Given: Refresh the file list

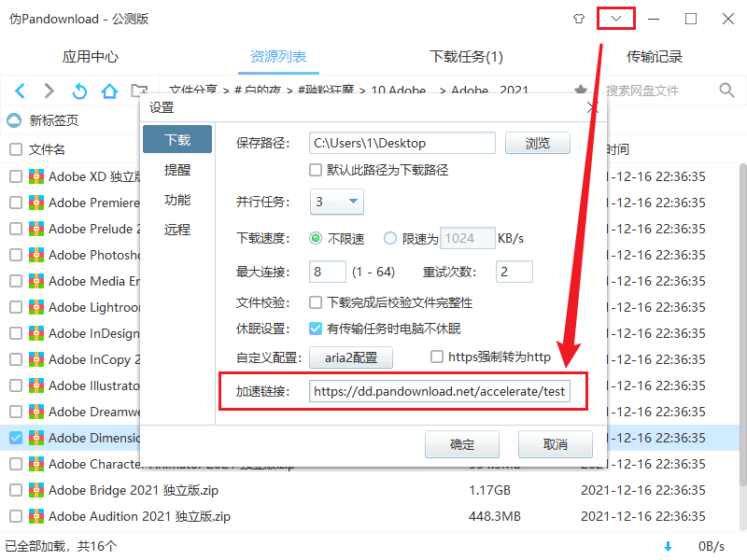Looking at the screenshot, I should (79, 91).
